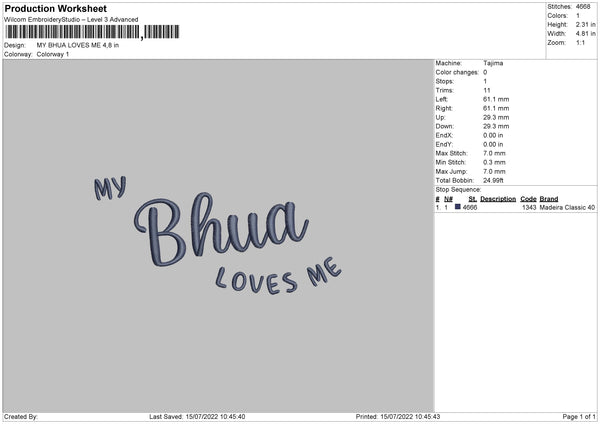This screenshot has width=600, height=424.
Task: Click the 'Width:' label in the header
Action: click(556, 34)
